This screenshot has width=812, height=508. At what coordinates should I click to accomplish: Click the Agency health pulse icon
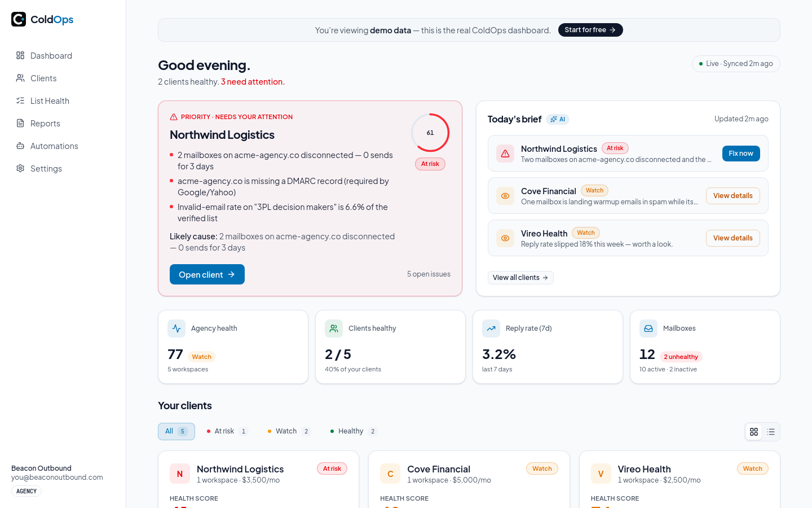[176, 329]
